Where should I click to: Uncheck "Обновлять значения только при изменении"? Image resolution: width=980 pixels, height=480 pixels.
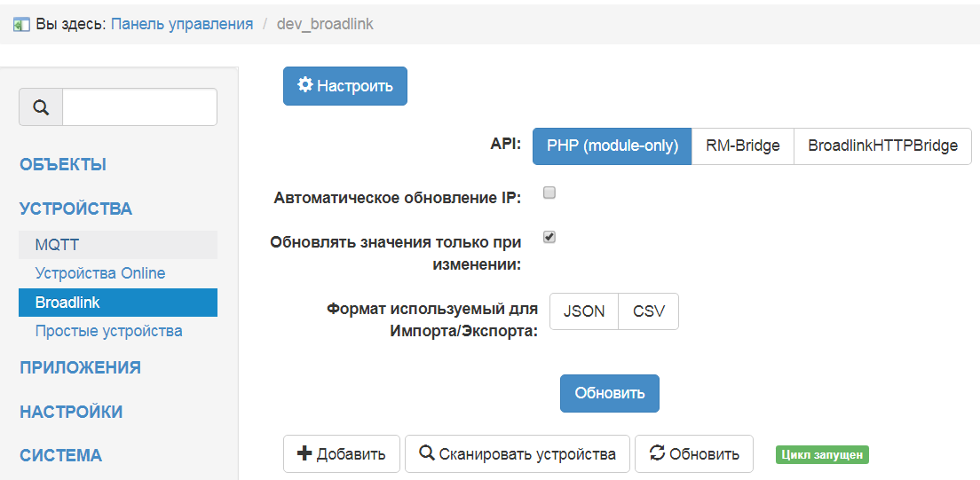[x=549, y=238]
